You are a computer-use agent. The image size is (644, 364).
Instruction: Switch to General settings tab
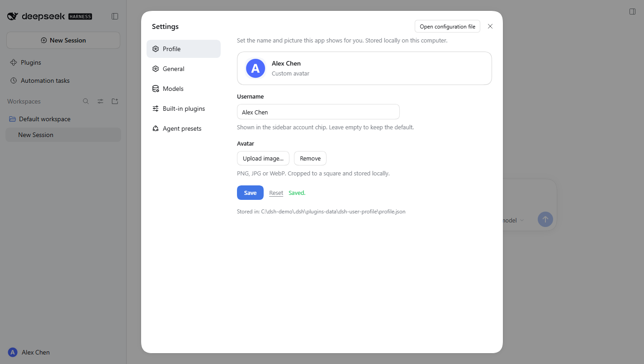(184, 69)
